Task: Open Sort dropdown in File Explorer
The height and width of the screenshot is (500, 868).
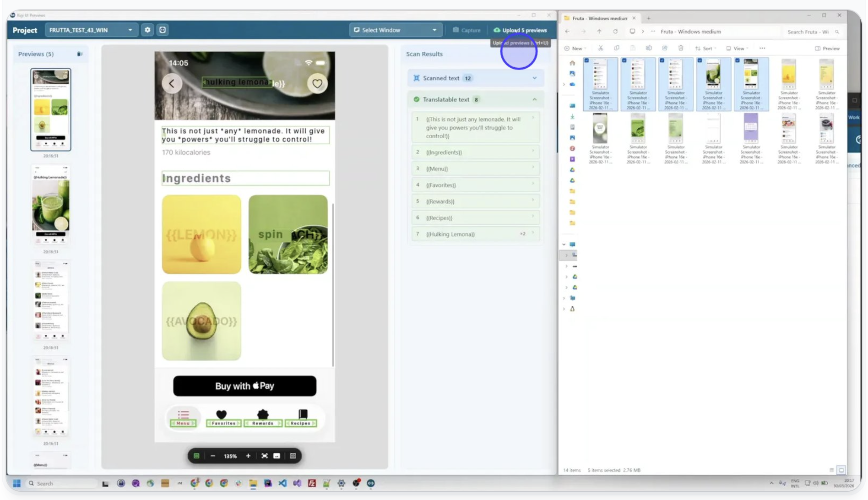Action: tap(706, 48)
